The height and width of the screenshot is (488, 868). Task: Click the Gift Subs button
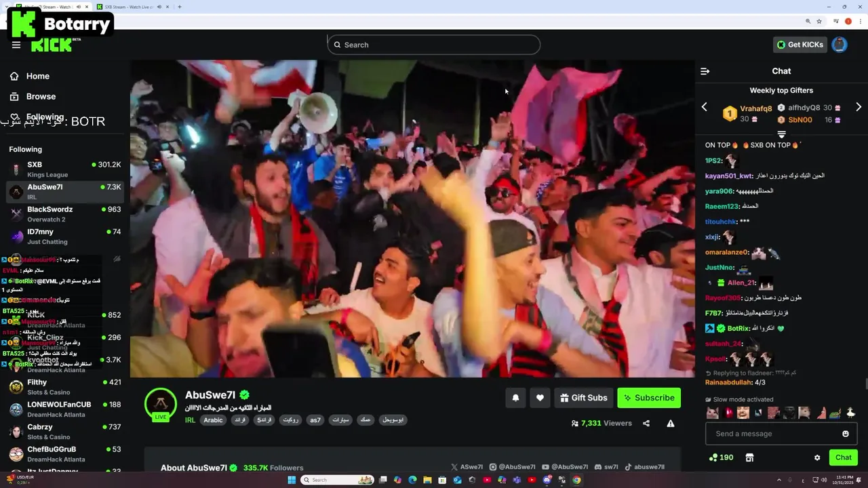583,398
